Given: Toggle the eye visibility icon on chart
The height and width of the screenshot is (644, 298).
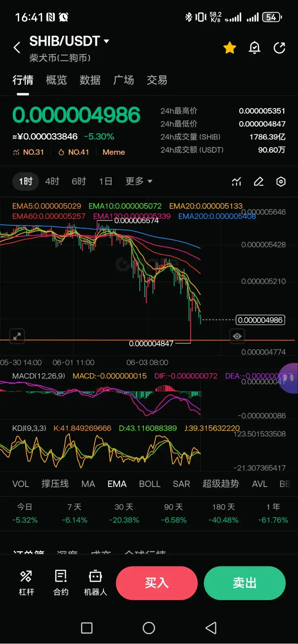Looking at the screenshot, I should tap(237, 336).
